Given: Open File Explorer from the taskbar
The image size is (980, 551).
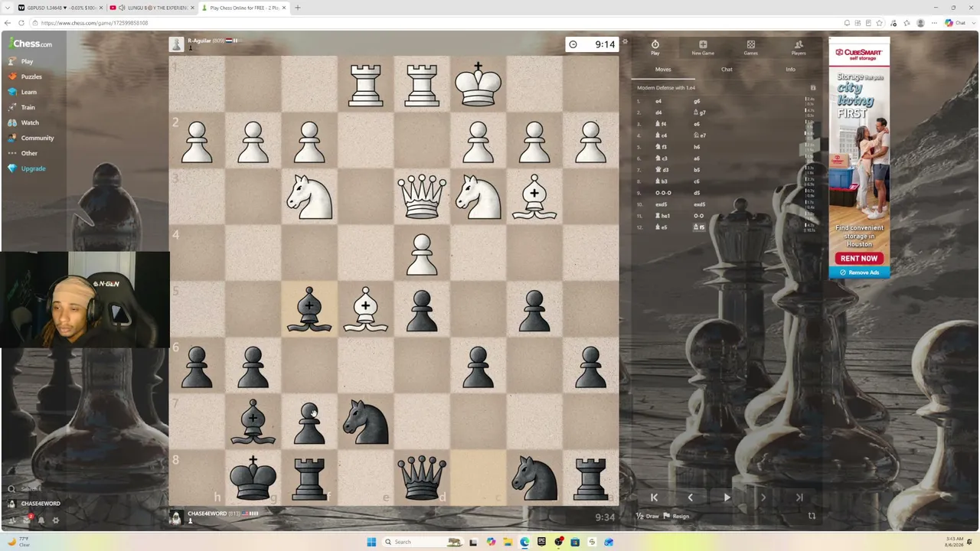Looking at the screenshot, I should pos(507,542).
